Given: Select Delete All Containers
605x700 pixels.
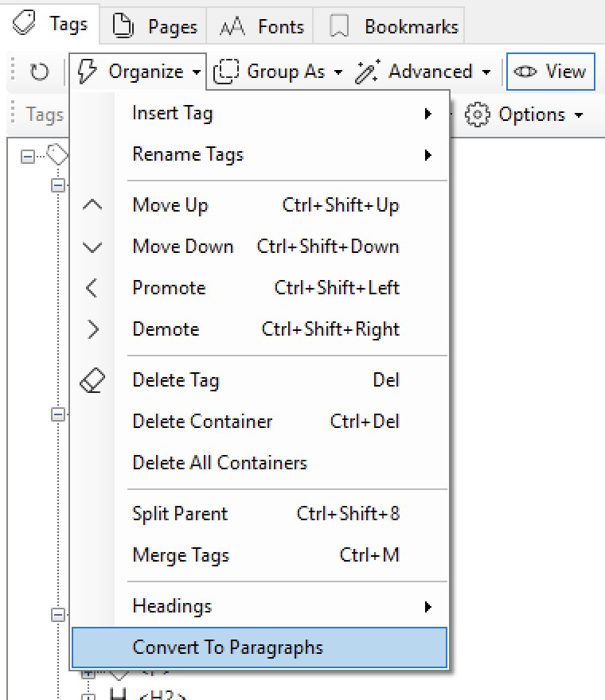Looking at the screenshot, I should point(220,463).
